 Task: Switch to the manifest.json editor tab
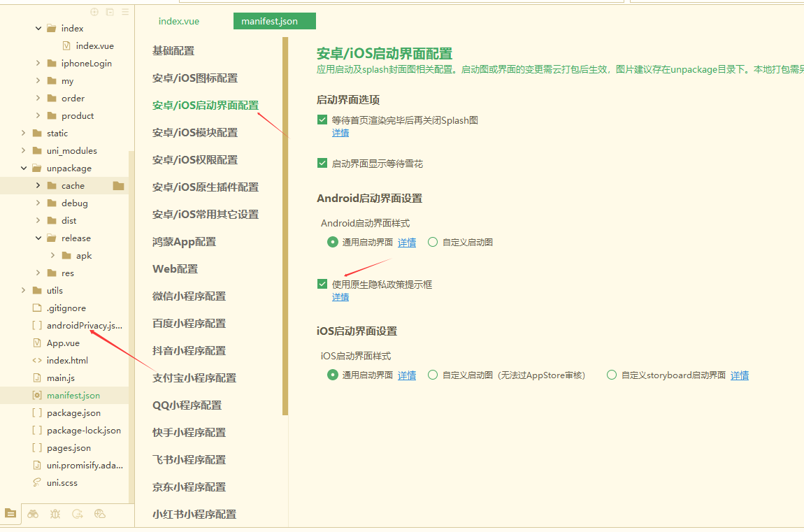pyautogui.click(x=274, y=21)
